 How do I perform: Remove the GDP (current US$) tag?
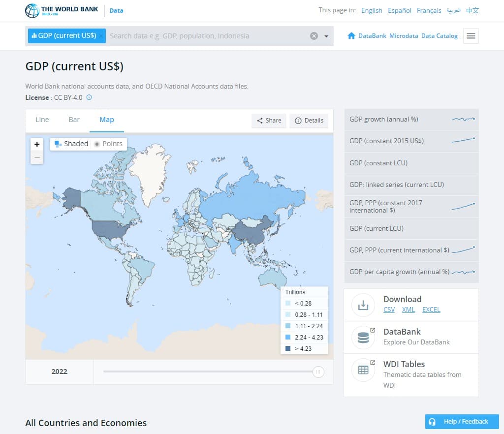(x=101, y=36)
